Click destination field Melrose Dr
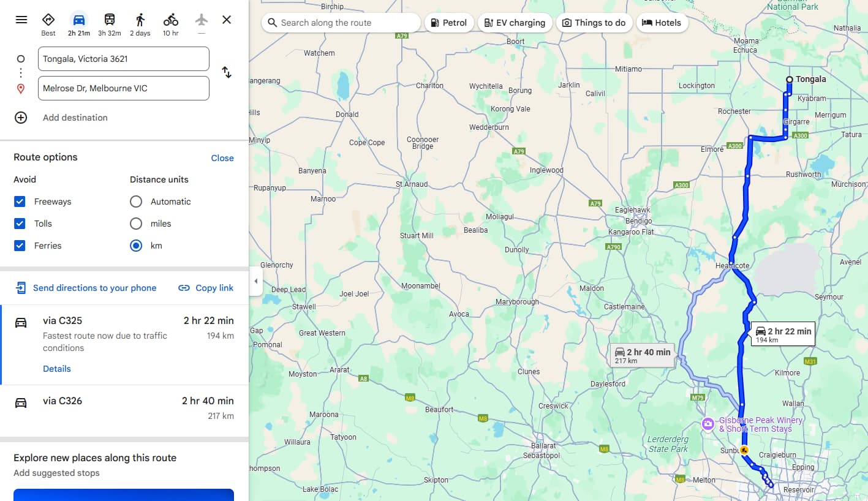 [124, 88]
